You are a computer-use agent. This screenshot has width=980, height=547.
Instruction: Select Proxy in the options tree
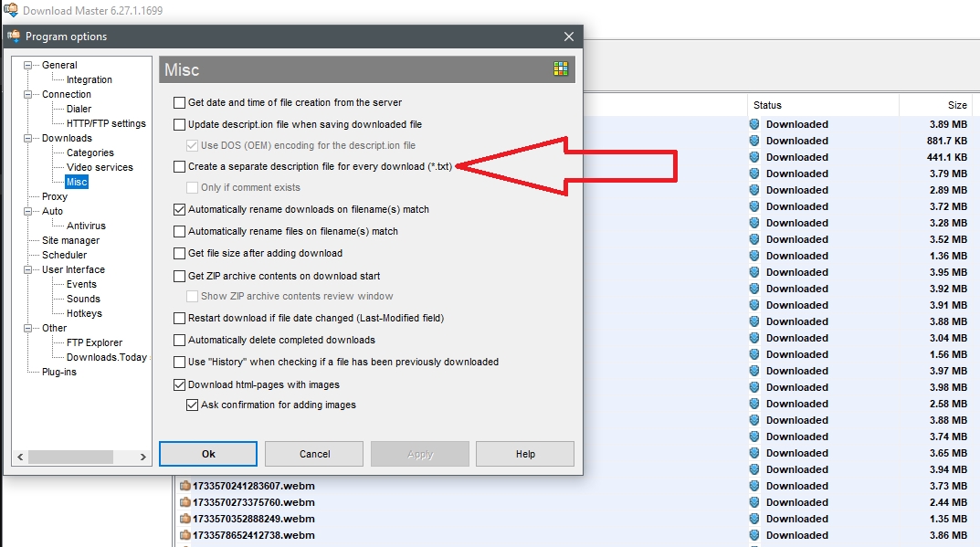coord(55,196)
